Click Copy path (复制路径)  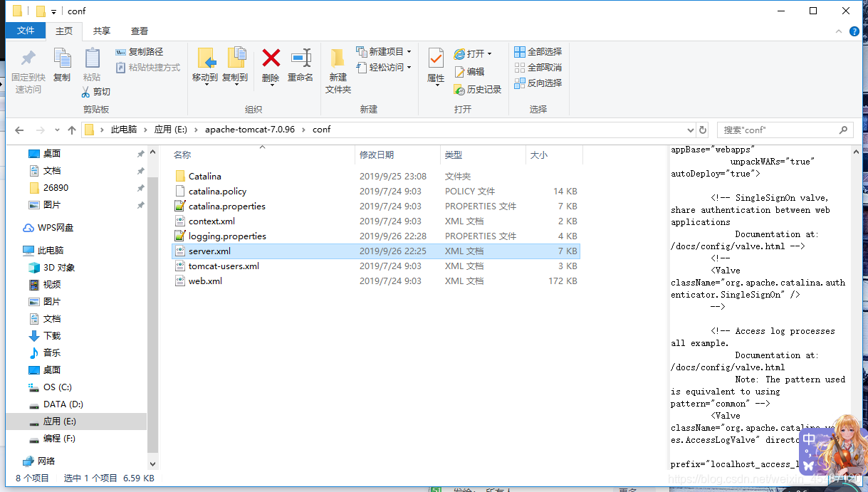[140, 52]
